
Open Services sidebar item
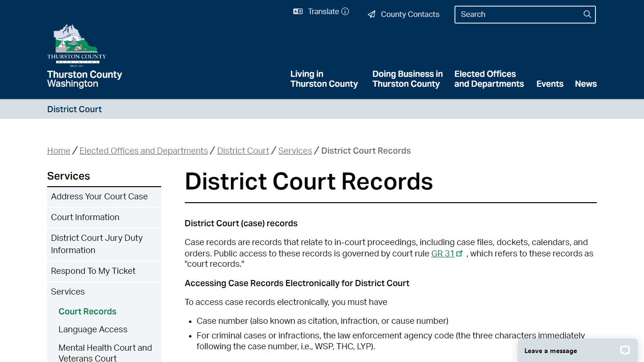point(104,292)
